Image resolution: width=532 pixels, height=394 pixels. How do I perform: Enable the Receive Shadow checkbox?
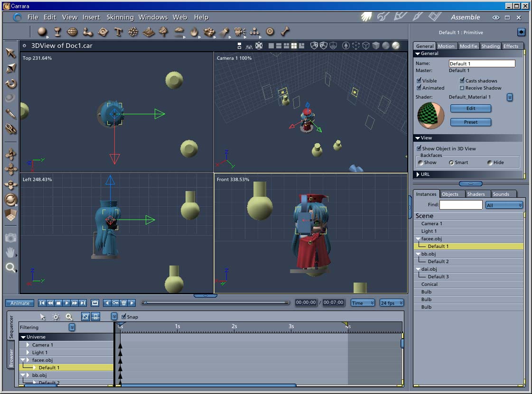pos(462,88)
